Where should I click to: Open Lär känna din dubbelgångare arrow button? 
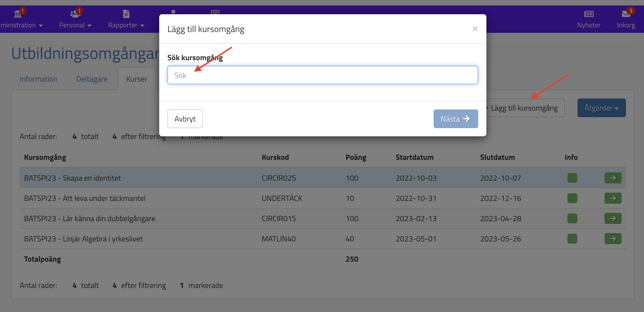(x=613, y=218)
